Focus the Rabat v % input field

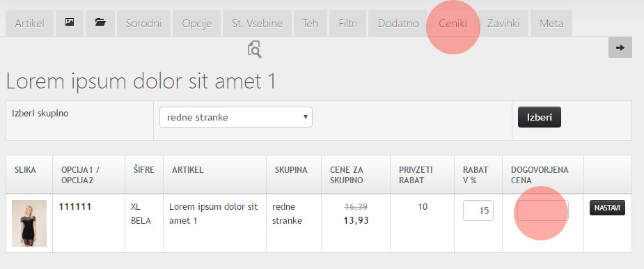click(478, 210)
